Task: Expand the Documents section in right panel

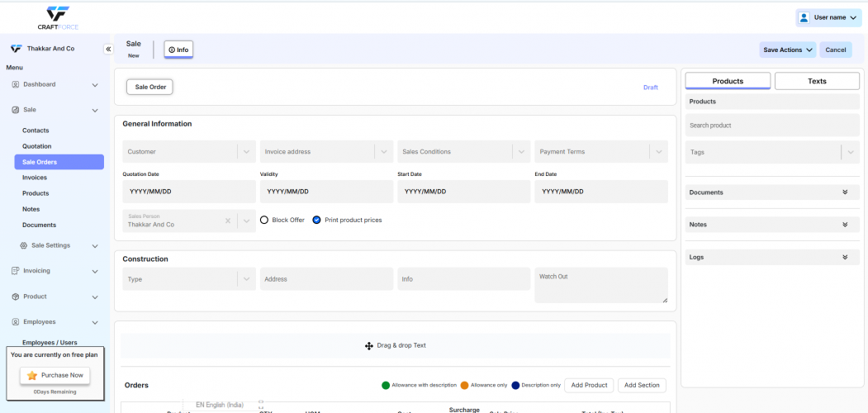Action: (844, 192)
